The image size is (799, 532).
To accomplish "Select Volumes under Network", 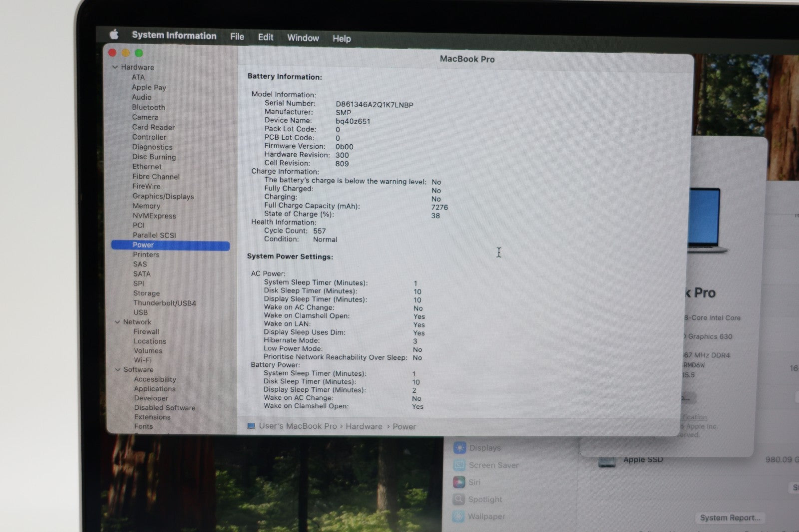I will [148, 351].
